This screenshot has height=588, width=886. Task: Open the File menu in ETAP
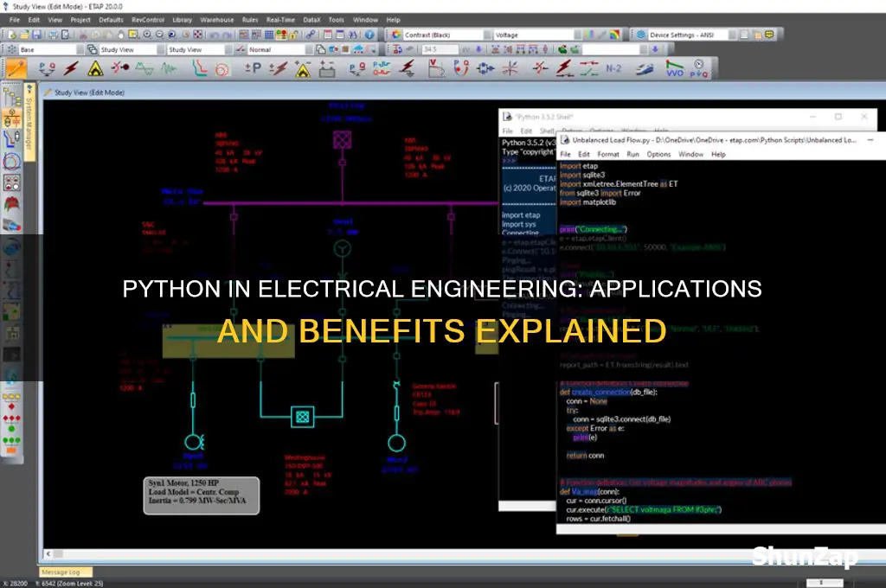(x=15, y=20)
